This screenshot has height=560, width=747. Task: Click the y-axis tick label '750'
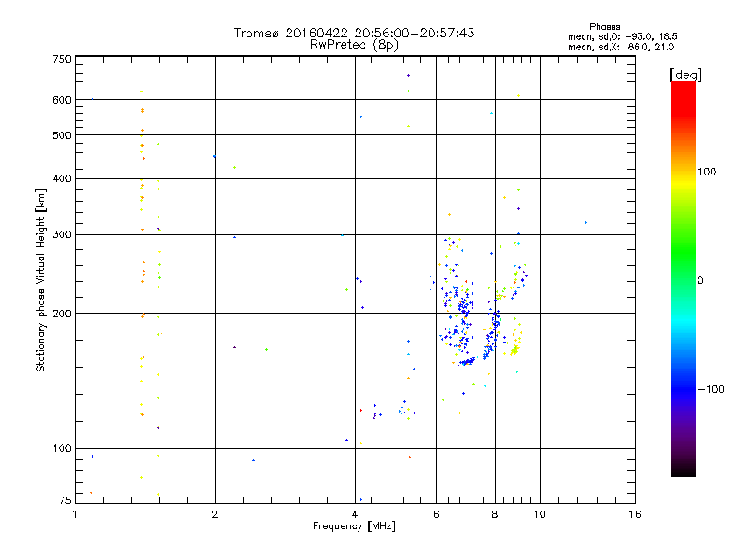(62, 59)
